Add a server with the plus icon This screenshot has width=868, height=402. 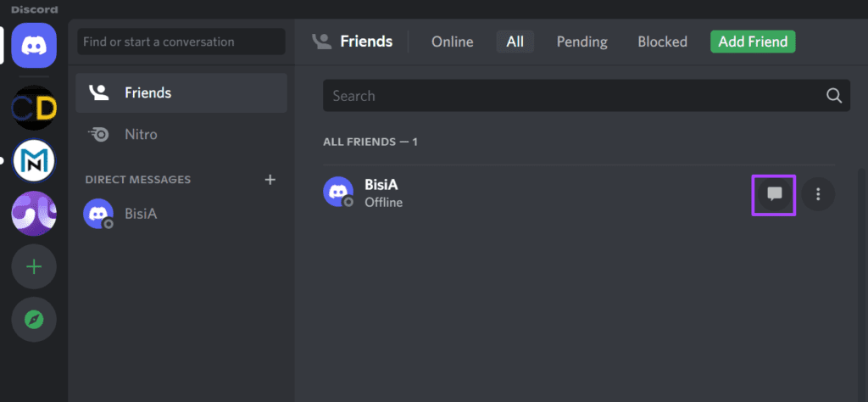click(x=34, y=267)
